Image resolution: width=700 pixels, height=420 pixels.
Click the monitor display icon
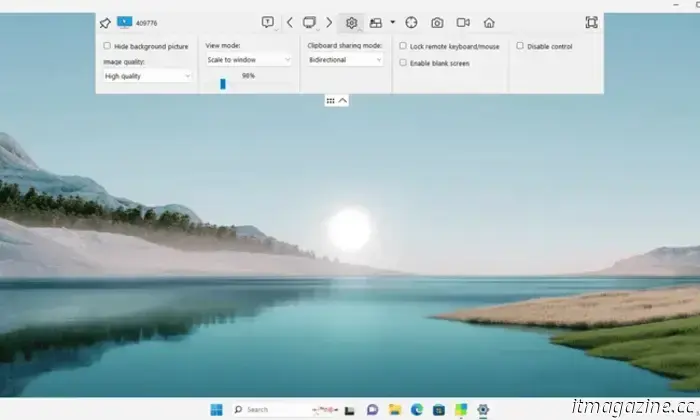coord(309,22)
